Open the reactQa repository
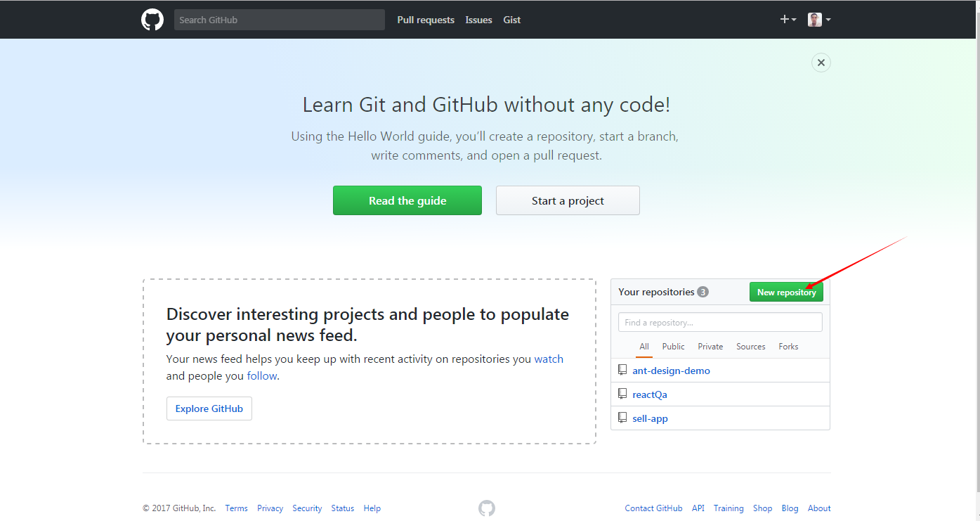Screen dimensions: 980x521 pos(650,394)
